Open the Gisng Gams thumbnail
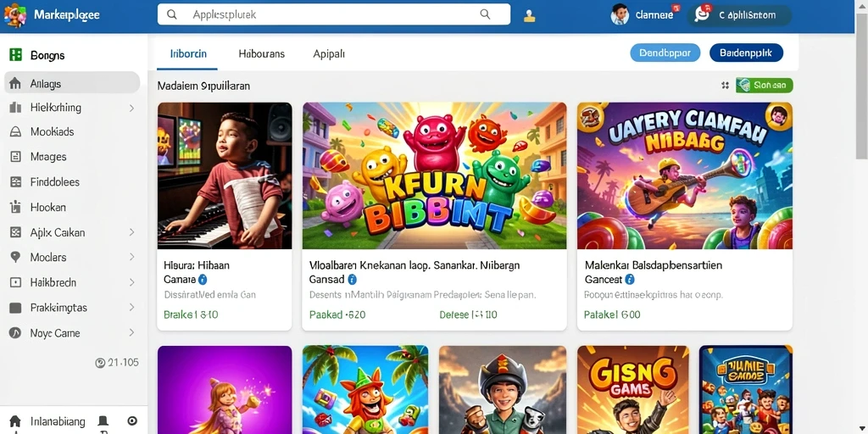This screenshot has width=868, height=434. click(x=633, y=390)
